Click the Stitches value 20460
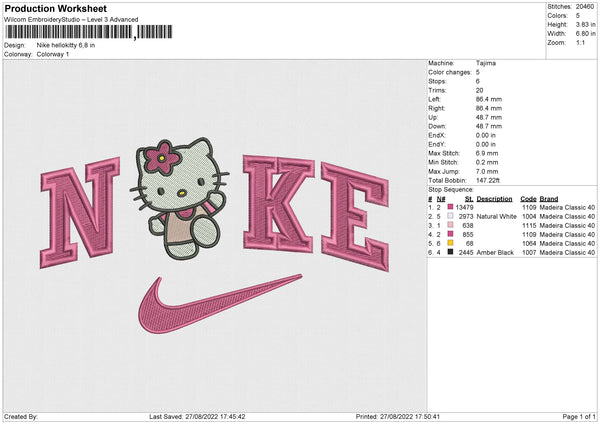 click(585, 7)
